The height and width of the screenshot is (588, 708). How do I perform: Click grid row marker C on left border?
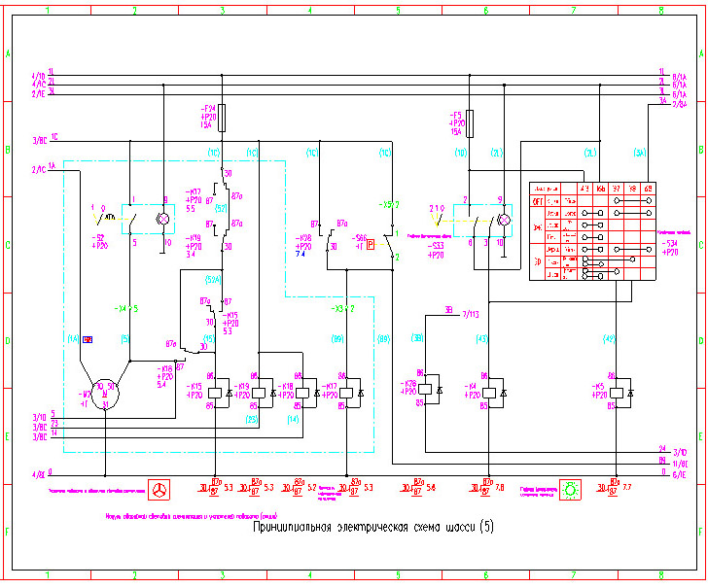7,245
